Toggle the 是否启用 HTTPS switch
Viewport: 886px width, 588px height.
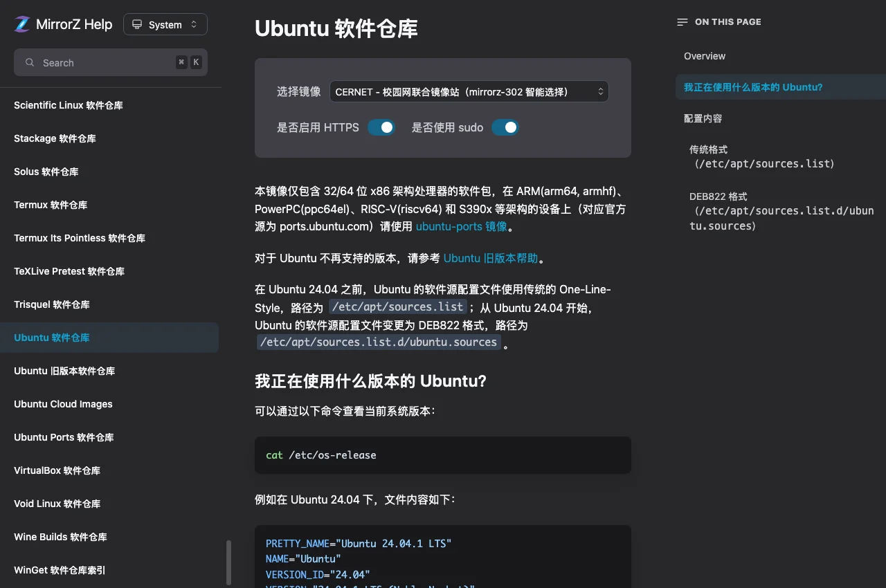point(381,127)
